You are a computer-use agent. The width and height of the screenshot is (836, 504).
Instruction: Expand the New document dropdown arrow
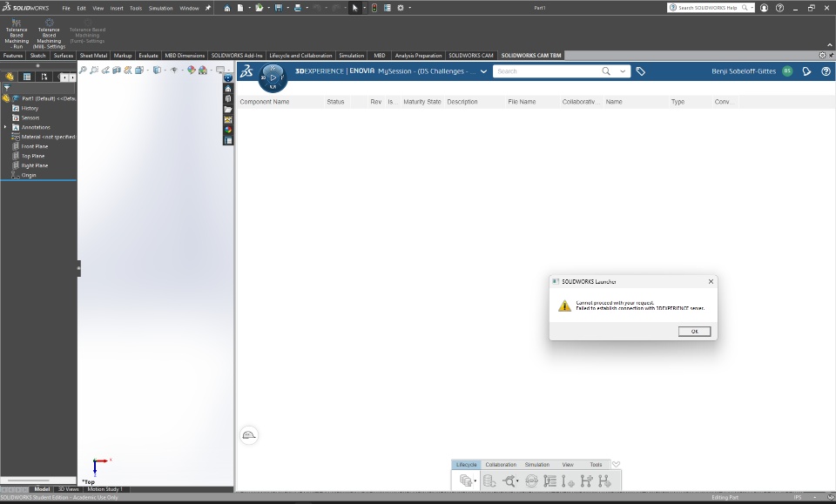(x=248, y=8)
